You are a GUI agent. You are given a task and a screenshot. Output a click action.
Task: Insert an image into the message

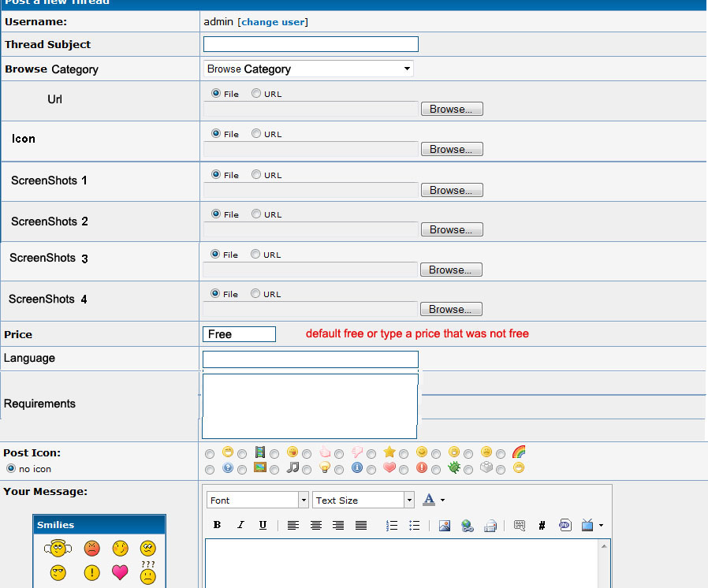click(445, 526)
